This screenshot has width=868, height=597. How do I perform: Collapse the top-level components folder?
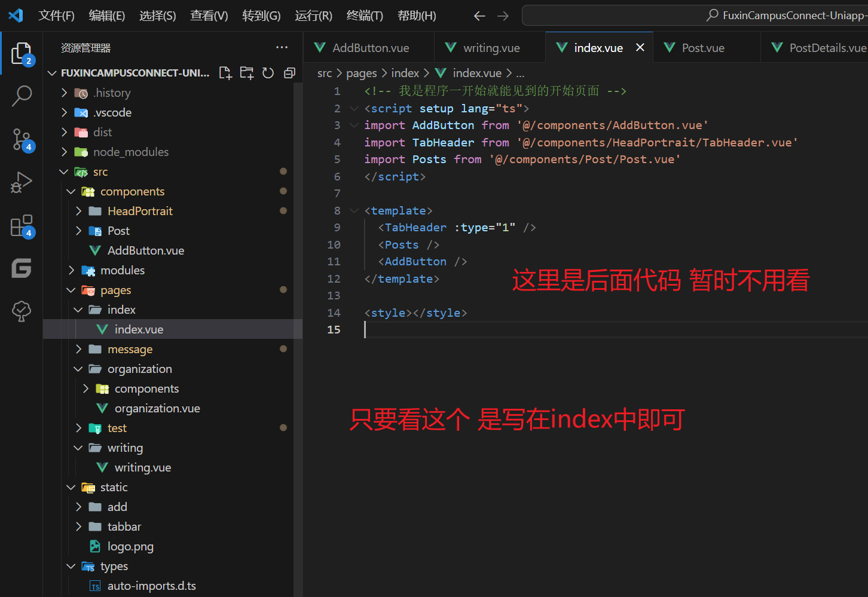tap(72, 191)
